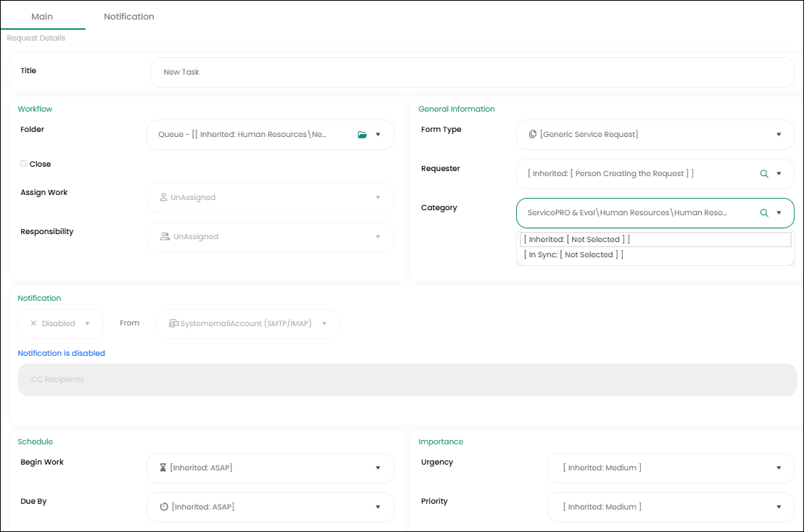Click the CC Recipients field

(x=406, y=380)
